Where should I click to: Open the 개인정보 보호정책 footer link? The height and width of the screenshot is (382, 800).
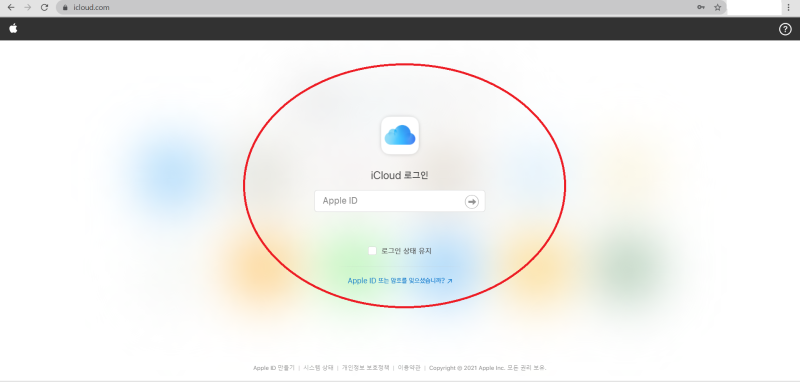click(365, 368)
